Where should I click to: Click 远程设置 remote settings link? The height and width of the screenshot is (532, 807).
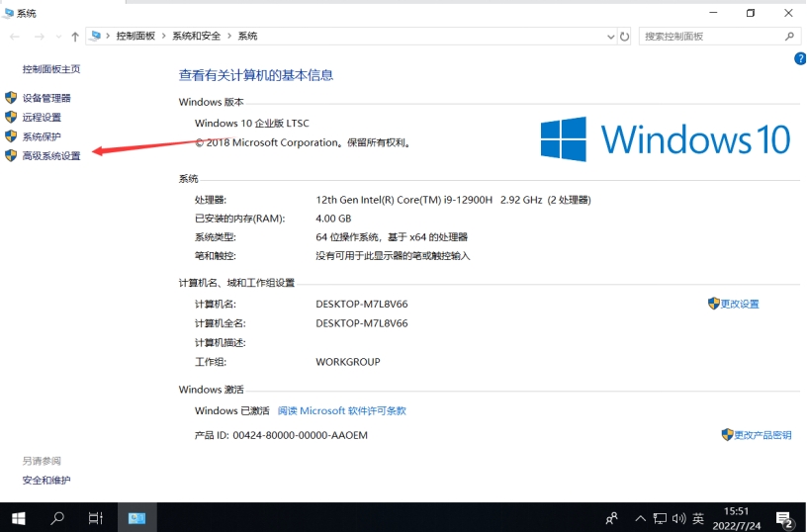[x=42, y=117]
